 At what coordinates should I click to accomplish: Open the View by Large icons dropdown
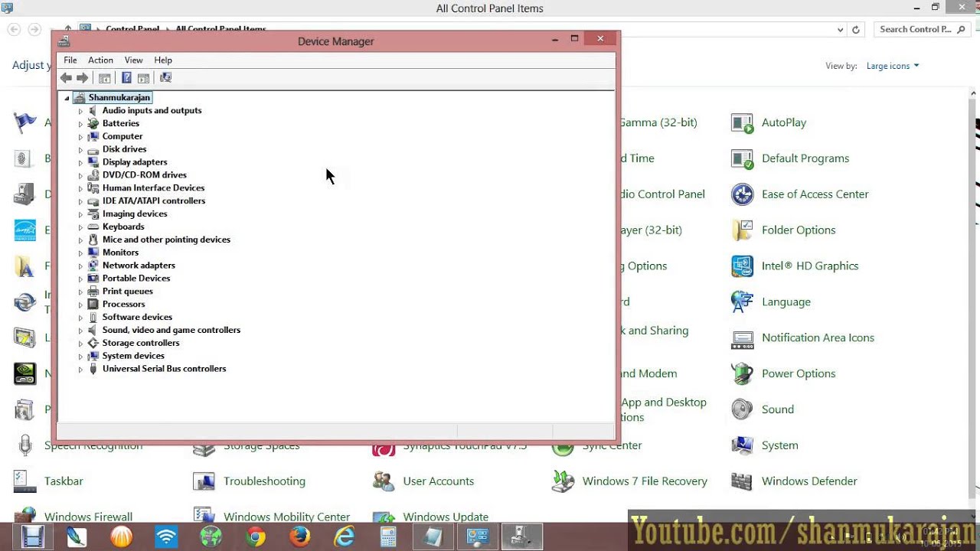point(893,66)
